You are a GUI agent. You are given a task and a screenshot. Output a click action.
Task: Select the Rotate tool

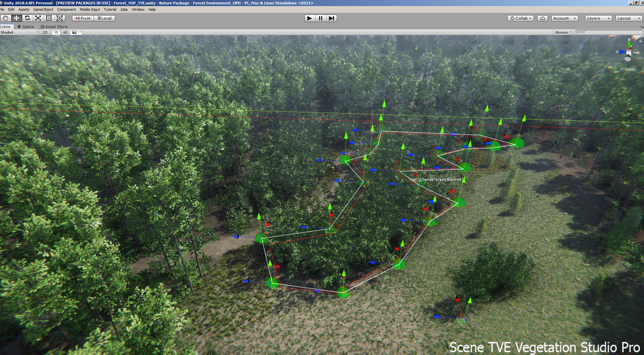pos(27,18)
